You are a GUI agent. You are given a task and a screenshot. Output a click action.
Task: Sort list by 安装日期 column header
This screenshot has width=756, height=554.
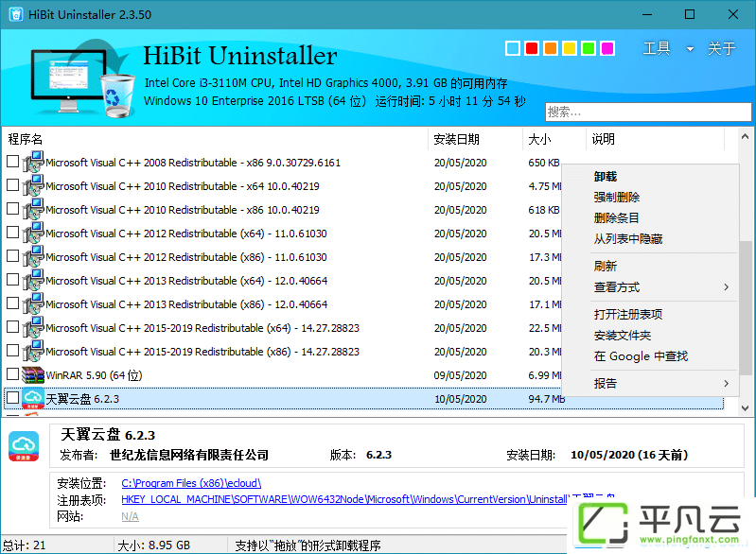pyautogui.click(x=475, y=139)
